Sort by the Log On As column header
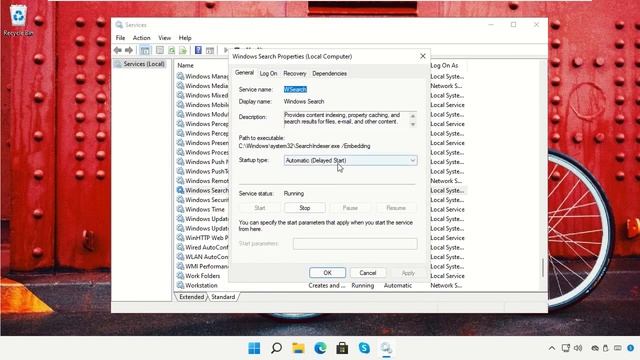640x360 pixels. point(444,65)
